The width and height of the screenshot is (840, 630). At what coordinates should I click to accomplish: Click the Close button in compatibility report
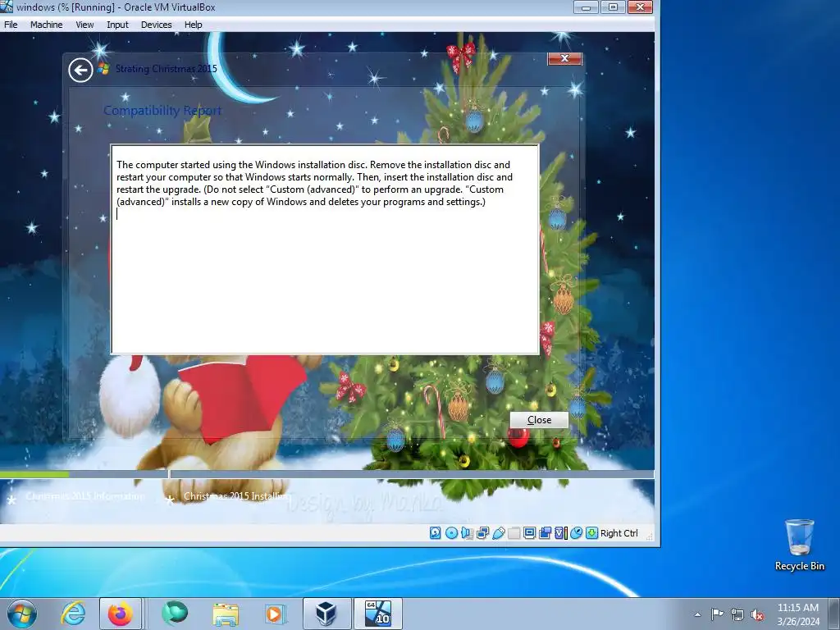[539, 420]
